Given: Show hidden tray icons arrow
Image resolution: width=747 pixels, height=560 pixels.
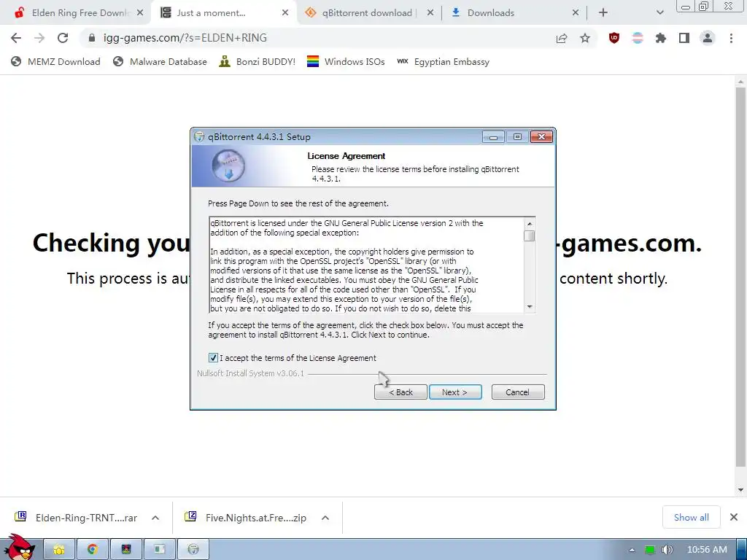Looking at the screenshot, I should point(632,550).
